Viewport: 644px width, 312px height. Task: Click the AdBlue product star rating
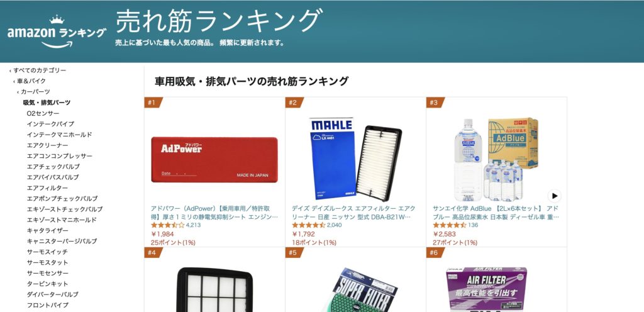pyautogui.click(x=449, y=225)
